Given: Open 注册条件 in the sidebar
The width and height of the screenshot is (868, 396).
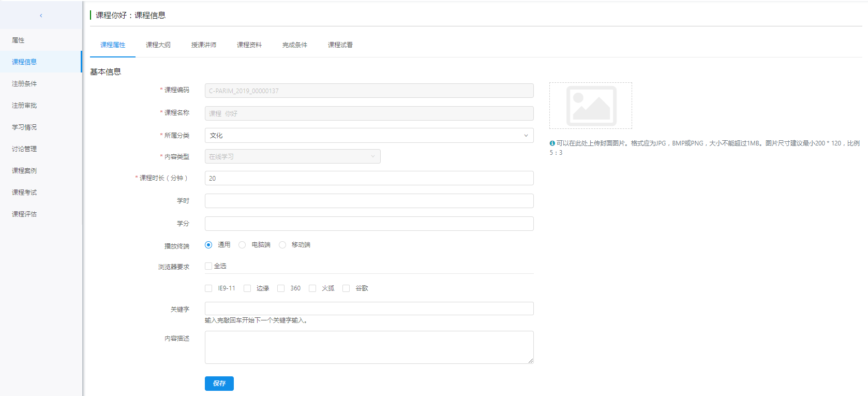Looking at the screenshot, I should pos(24,84).
